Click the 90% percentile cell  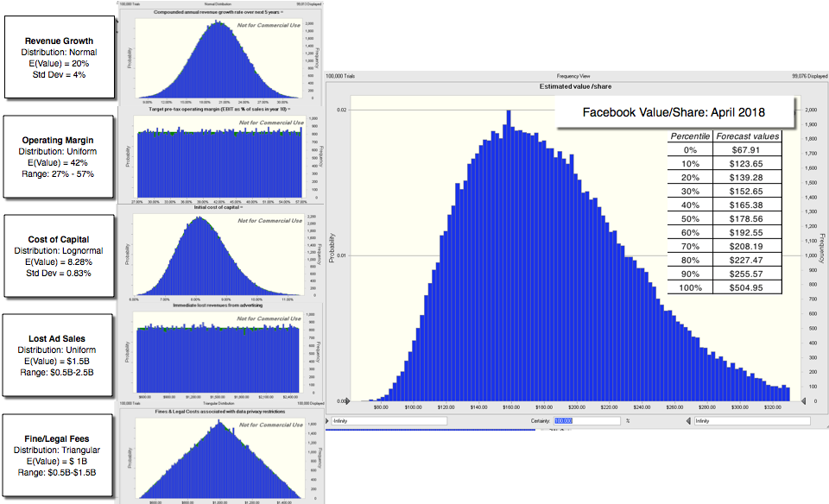tap(690, 274)
